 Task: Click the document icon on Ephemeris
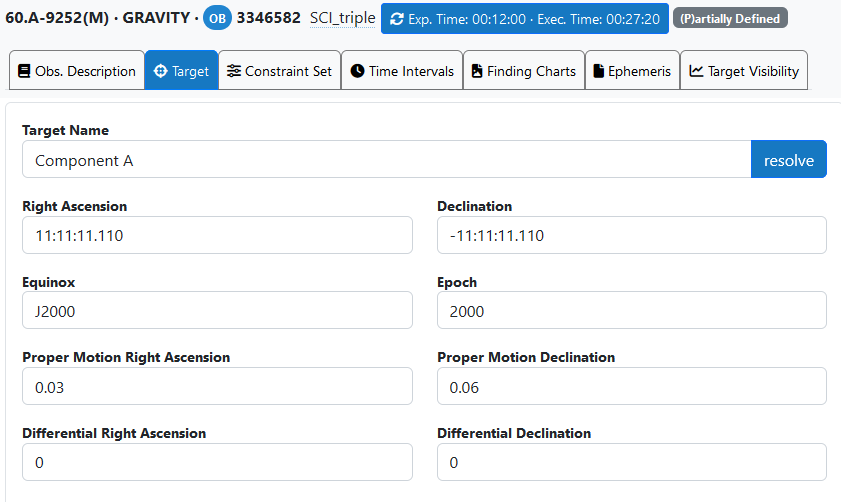coord(599,71)
